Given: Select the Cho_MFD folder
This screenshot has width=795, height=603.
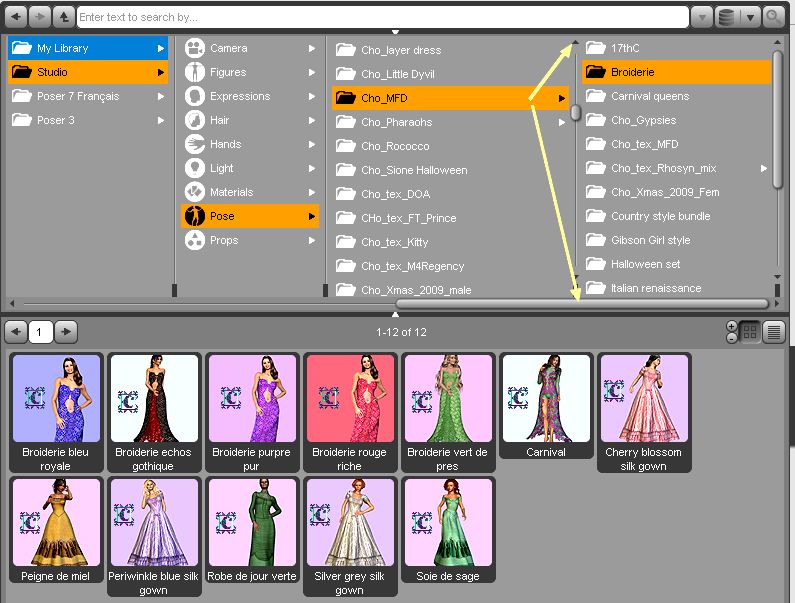Looking at the screenshot, I should 450,98.
